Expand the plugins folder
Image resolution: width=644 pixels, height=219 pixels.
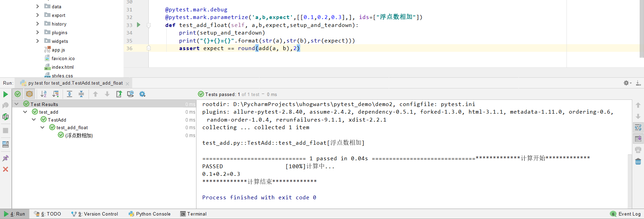click(x=37, y=32)
